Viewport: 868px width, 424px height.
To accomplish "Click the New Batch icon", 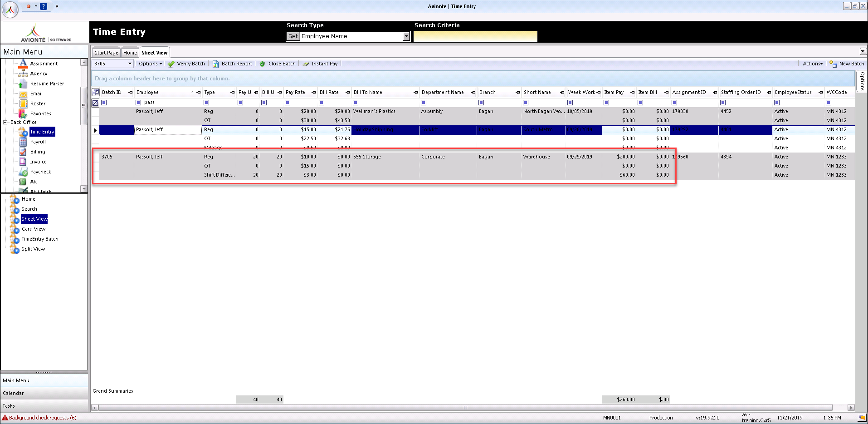I will (833, 64).
